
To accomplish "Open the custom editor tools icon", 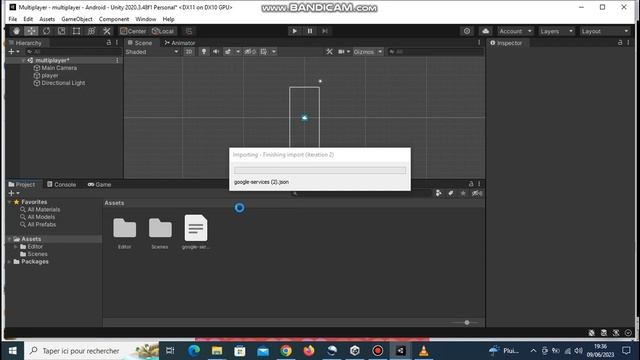I will click(107, 31).
